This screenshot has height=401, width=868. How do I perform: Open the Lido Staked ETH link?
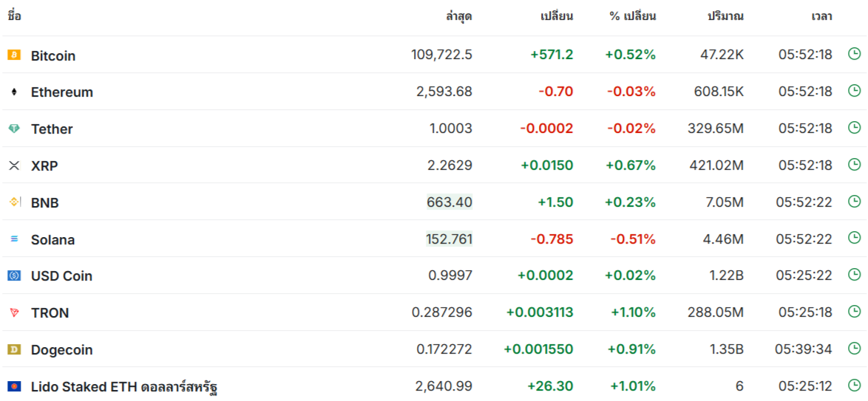124,387
